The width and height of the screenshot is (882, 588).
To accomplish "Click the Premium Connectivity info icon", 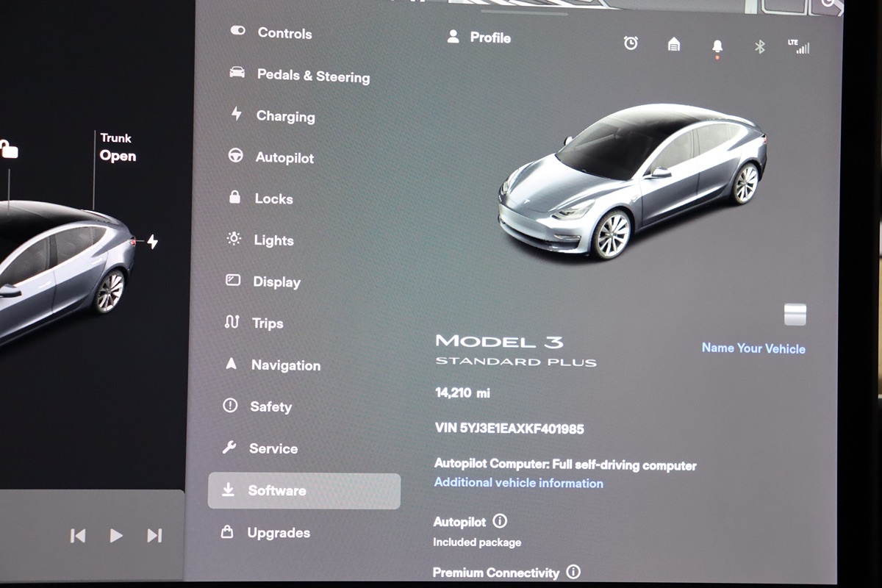I will tap(573, 572).
